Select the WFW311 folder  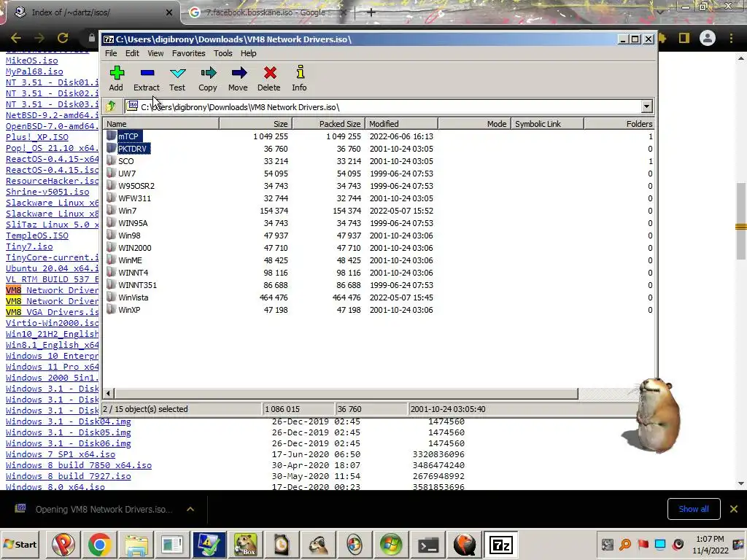134,198
